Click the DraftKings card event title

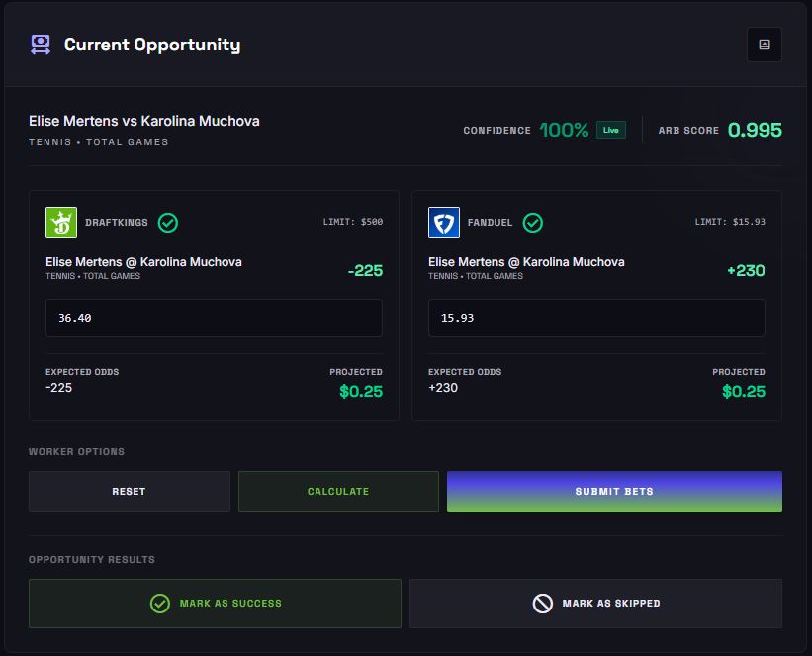pos(143,261)
